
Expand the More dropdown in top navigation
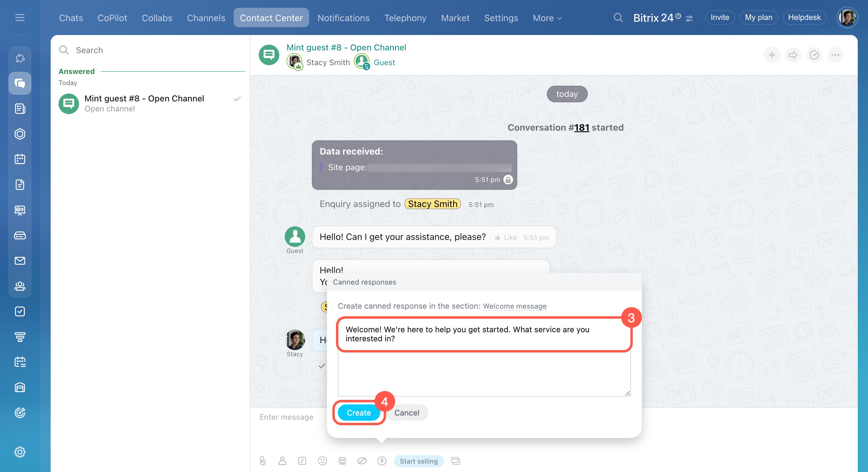(547, 18)
